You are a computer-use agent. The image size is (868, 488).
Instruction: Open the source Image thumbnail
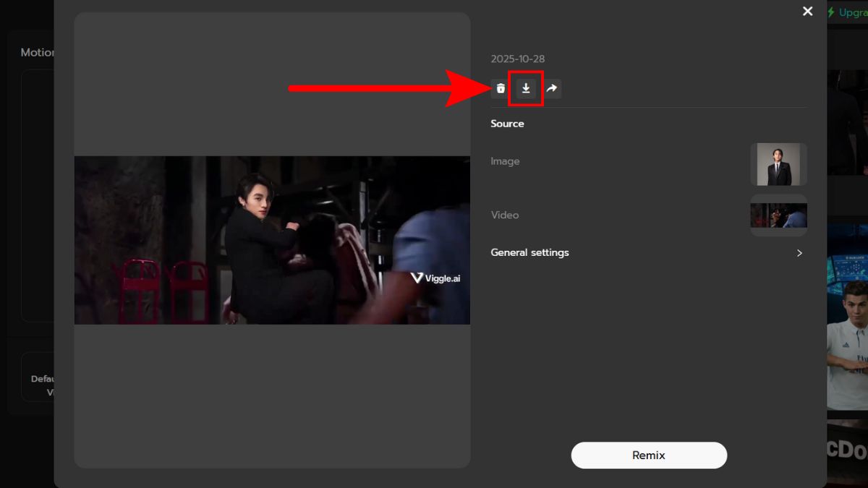coord(778,164)
